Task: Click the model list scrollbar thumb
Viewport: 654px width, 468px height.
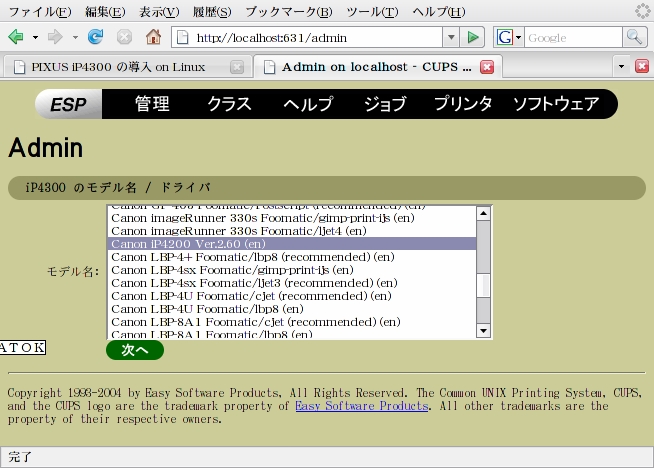Action: tap(483, 285)
